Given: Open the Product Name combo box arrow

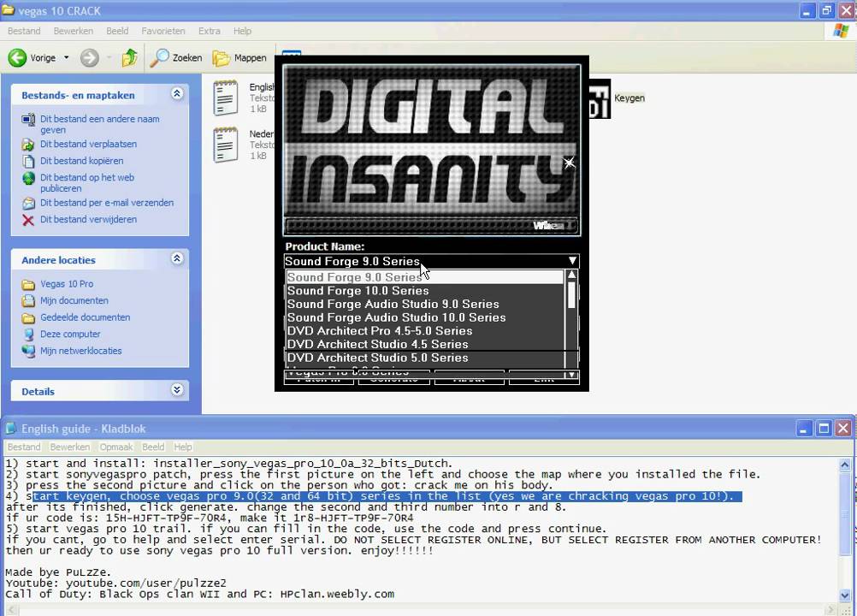Looking at the screenshot, I should [572, 261].
